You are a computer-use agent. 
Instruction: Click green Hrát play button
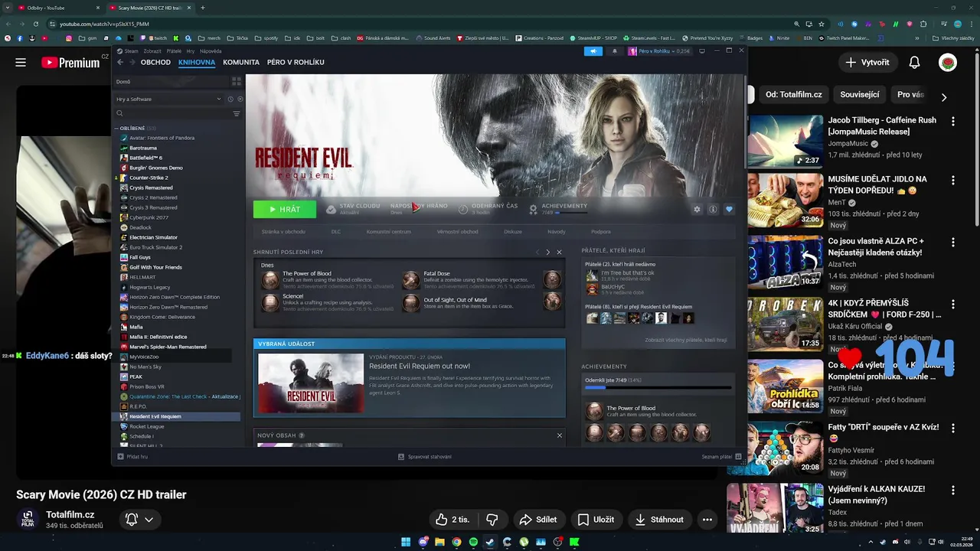284,209
